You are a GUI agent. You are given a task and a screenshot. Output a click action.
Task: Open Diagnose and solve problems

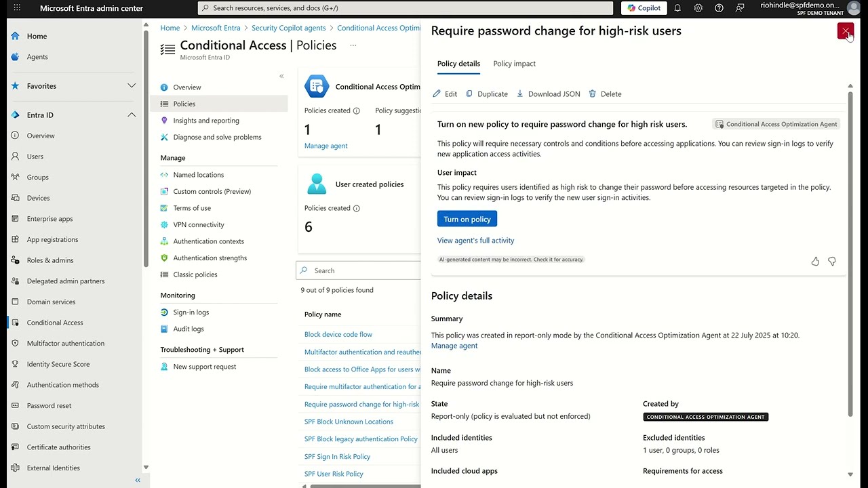pyautogui.click(x=217, y=137)
